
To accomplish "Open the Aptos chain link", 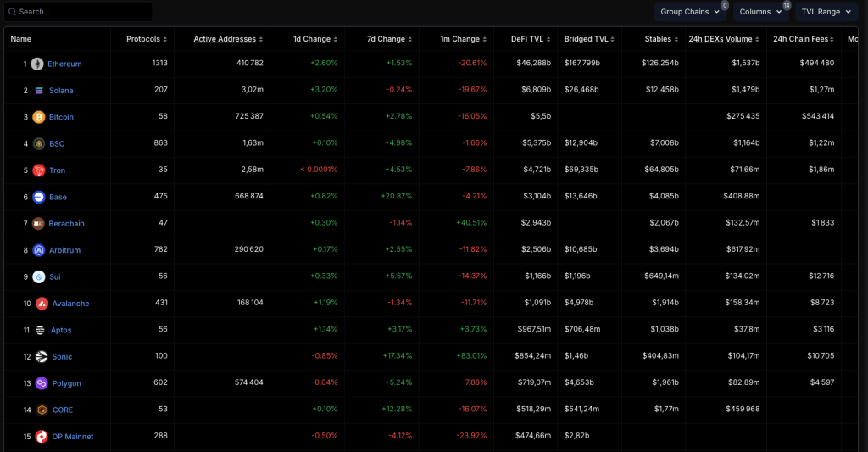I will coord(61,330).
